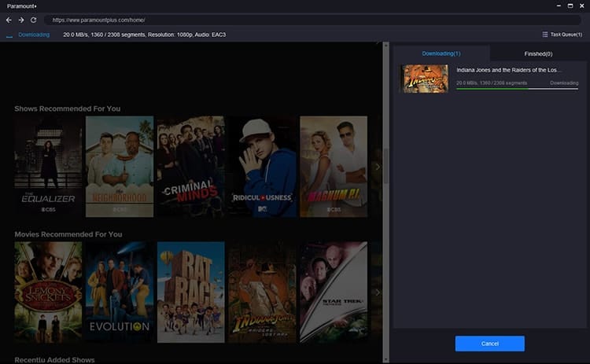Click the download status icon beside Downloading
Viewport: 590px width, 364px height.
tap(9, 35)
